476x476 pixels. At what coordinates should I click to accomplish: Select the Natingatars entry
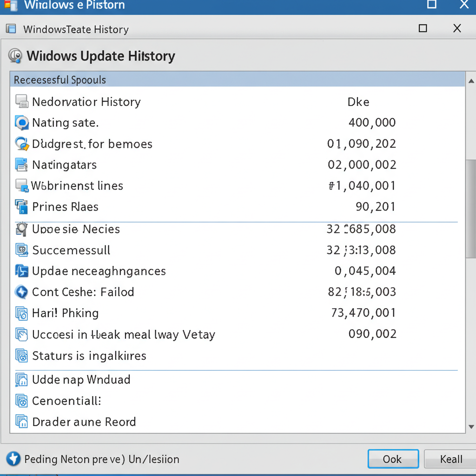[x=64, y=165]
